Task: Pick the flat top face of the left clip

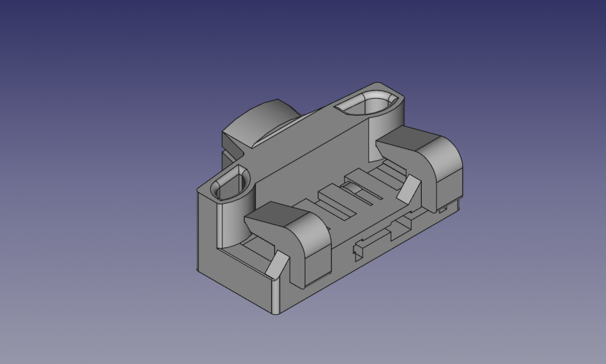Action: pos(273,215)
